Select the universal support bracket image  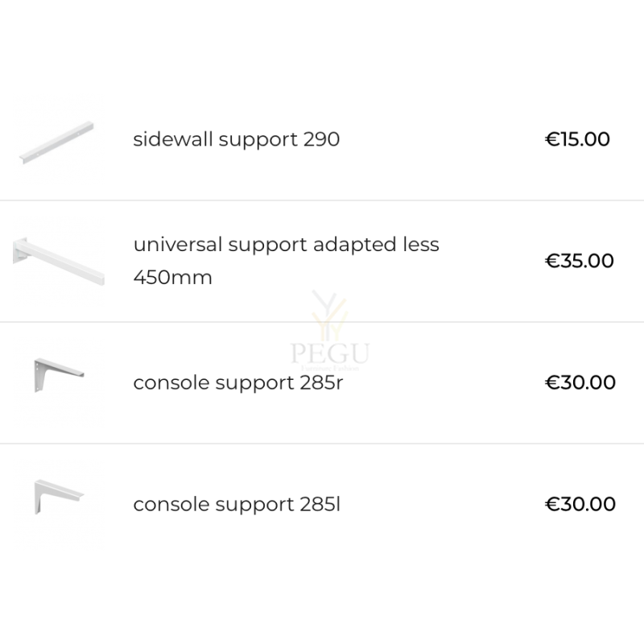(59, 261)
